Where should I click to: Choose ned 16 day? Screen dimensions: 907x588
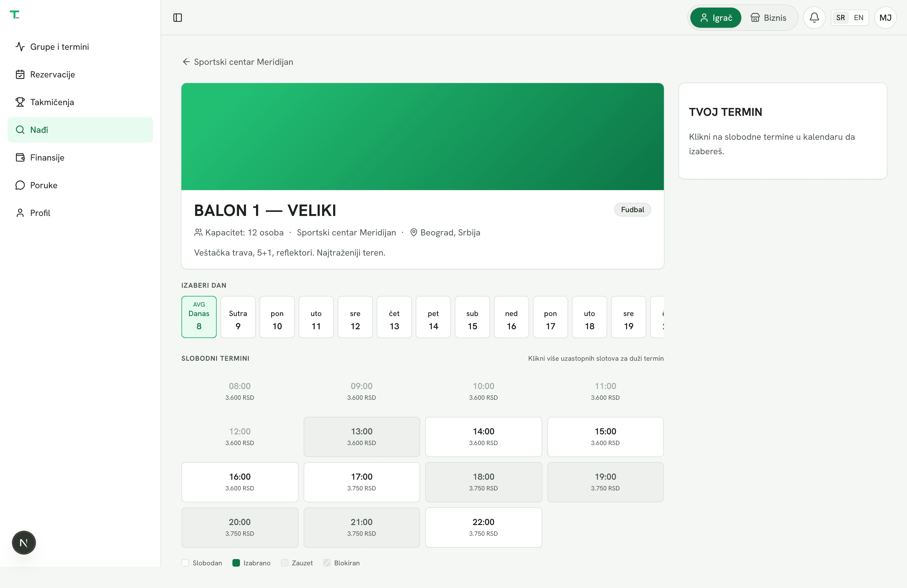(x=511, y=317)
